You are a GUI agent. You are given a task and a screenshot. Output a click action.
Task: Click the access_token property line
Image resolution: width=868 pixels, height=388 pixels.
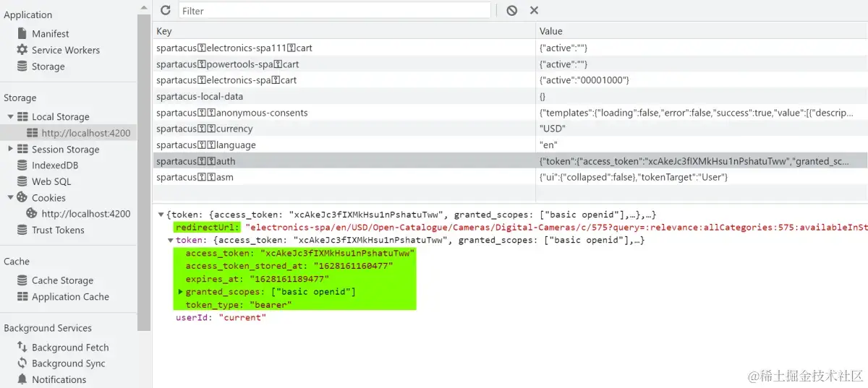[x=300, y=253]
